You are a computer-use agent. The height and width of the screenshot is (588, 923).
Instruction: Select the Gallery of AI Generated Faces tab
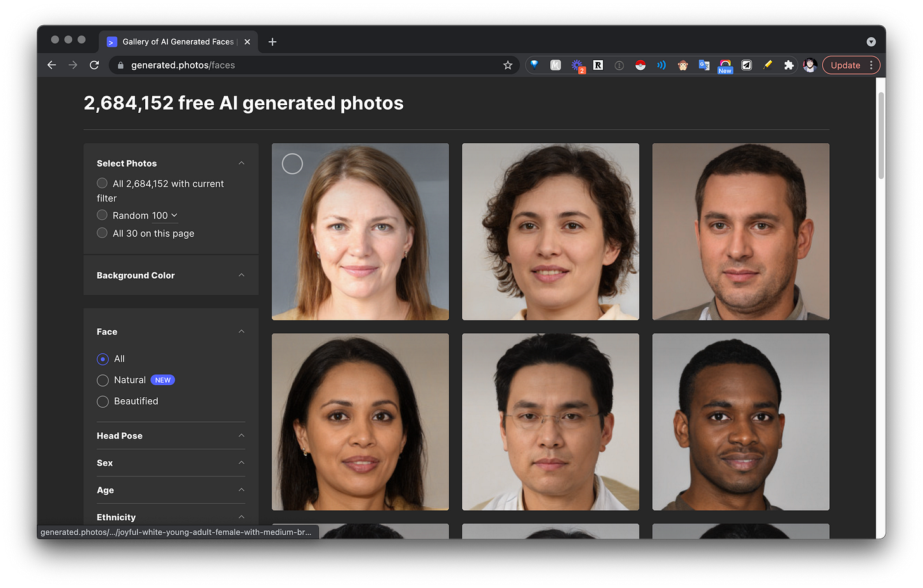178,42
